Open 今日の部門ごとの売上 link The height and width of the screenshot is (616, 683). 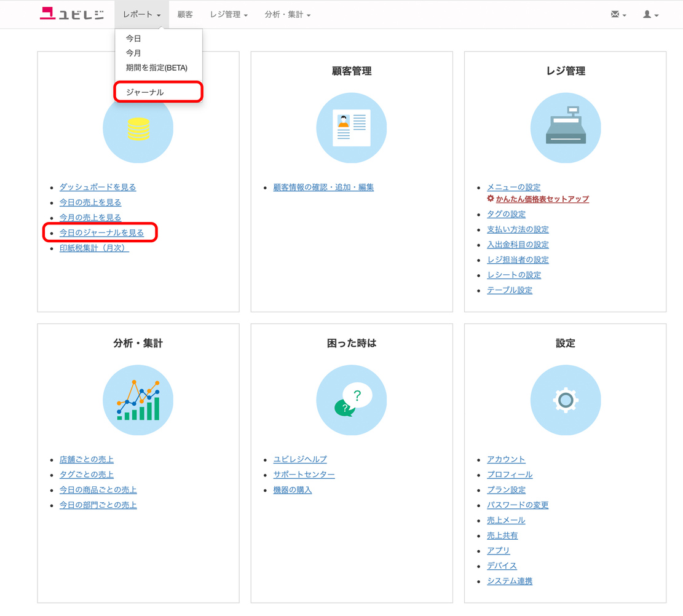[98, 505]
